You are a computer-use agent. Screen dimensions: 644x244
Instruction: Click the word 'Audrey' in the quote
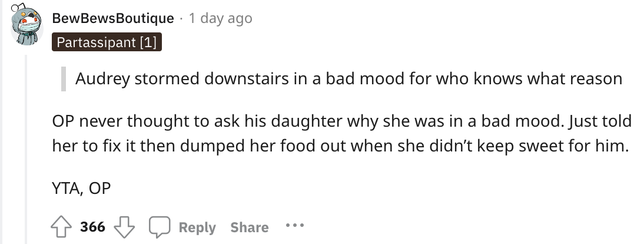click(x=102, y=78)
